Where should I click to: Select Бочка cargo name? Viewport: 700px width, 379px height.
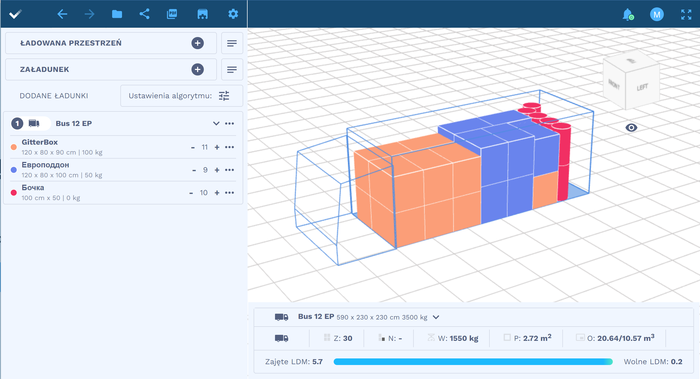pos(33,188)
